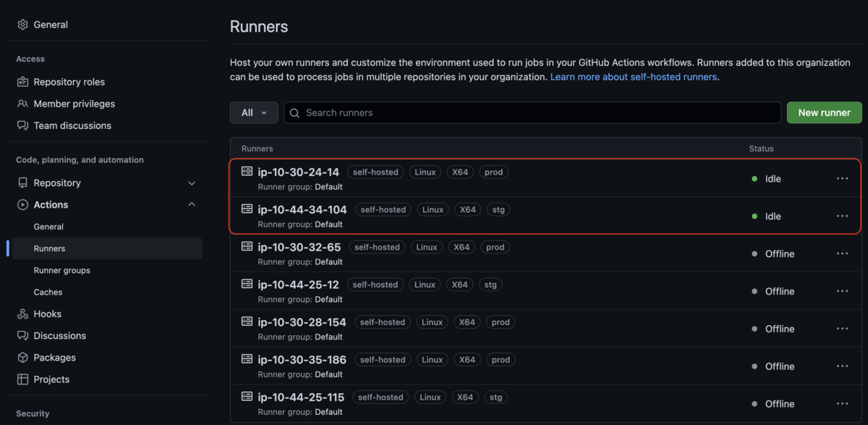Click server icon for ip-10-30-28-154
This screenshot has width=868, height=425.
pos(247,321)
